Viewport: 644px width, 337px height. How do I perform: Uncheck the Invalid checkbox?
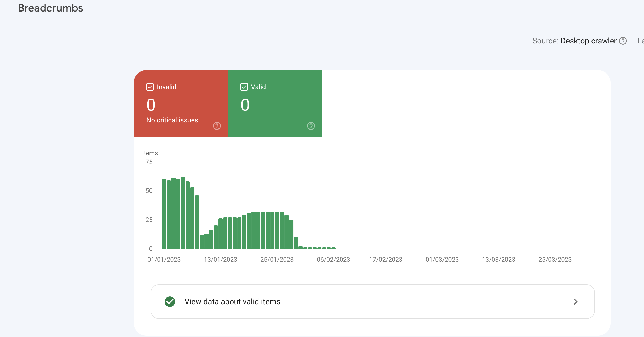point(150,87)
